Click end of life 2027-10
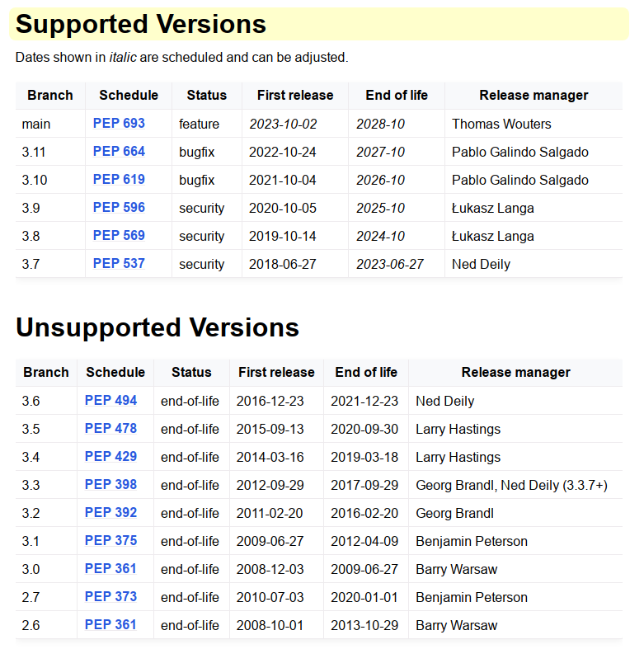 (380, 152)
